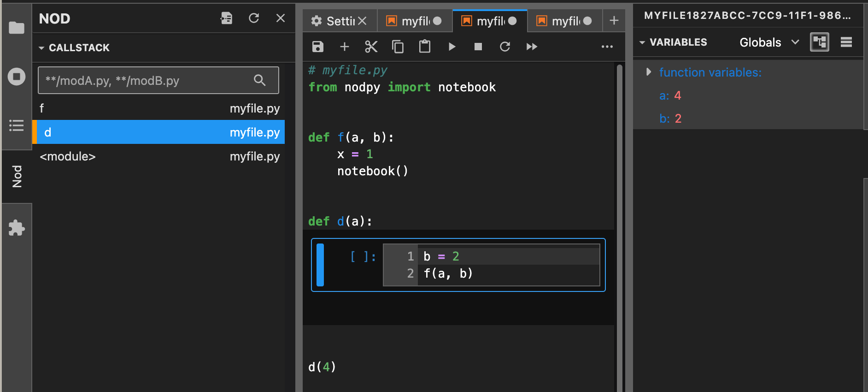Select callstack frame d

158,132
